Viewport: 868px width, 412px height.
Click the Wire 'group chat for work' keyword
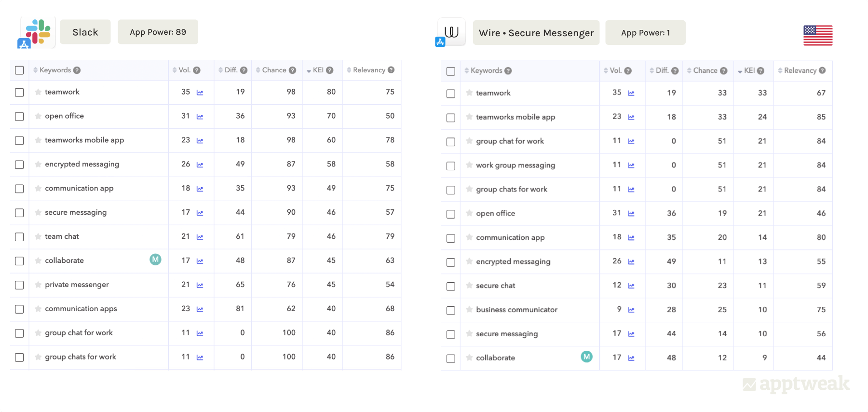[x=510, y=141]
